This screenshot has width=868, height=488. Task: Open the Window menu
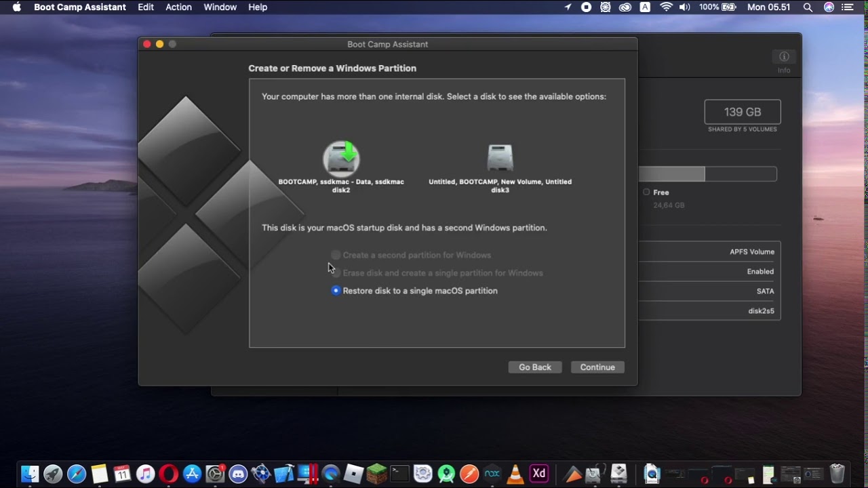point(220,7)
